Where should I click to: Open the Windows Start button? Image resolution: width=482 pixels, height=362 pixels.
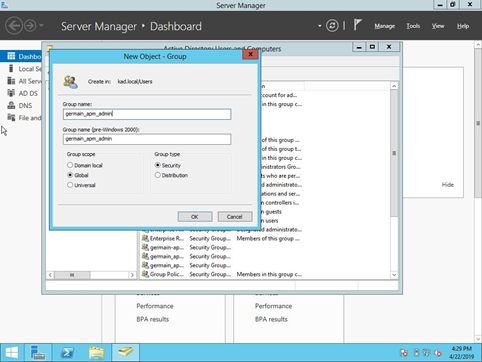point(12,353)
